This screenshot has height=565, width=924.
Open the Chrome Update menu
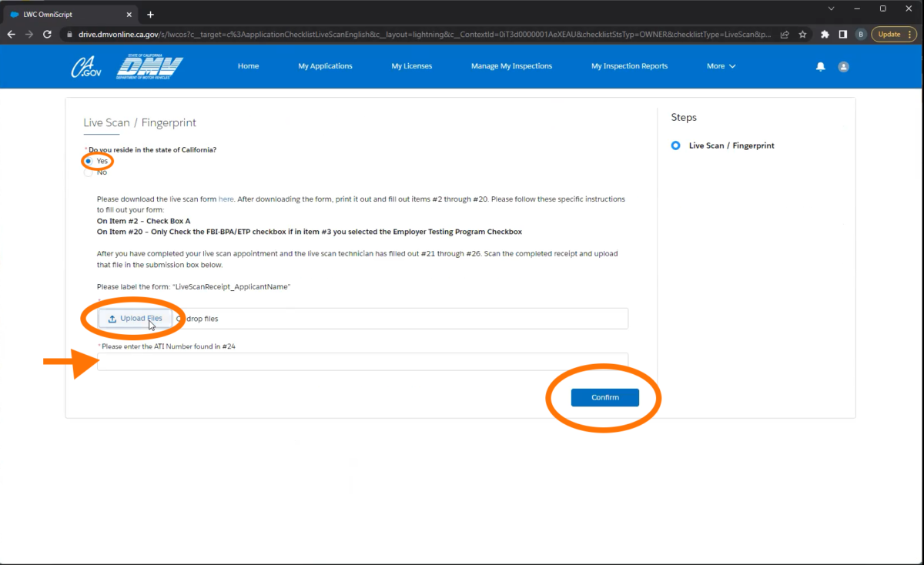coord(893,35)
